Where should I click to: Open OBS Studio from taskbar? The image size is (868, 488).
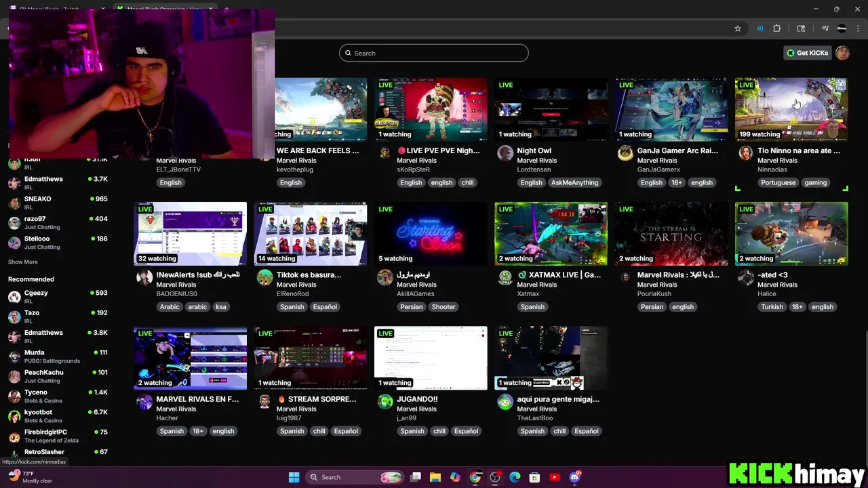point(495,477)
